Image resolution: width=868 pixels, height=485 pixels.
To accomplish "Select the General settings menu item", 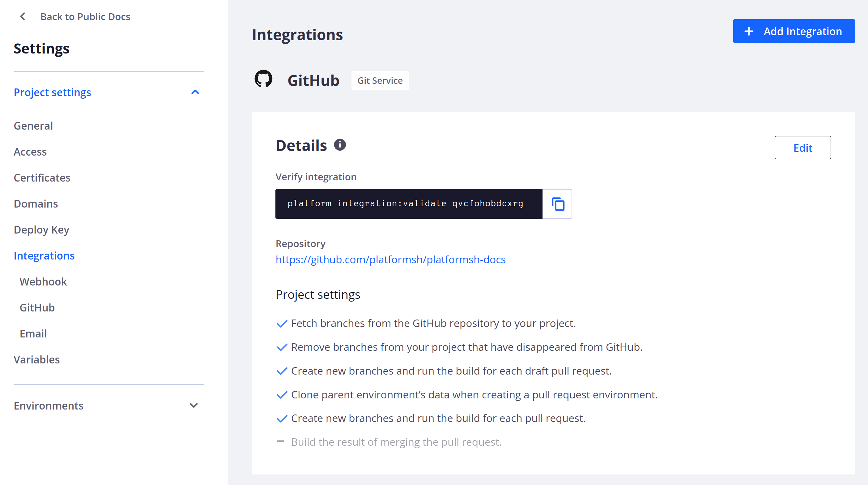I will coord(33,125).
